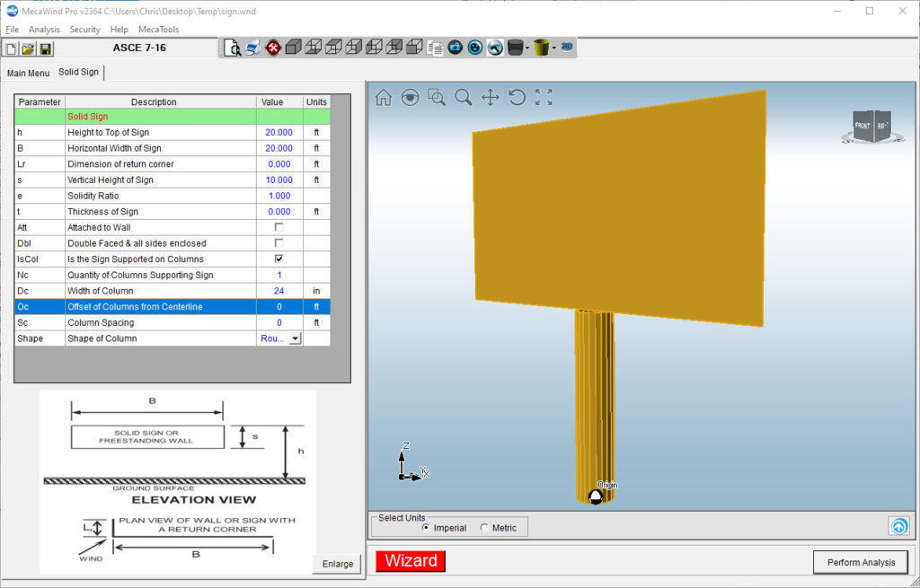The image size is (920, 588).
Task: Expand the dark cylinder toolbar dropdown arrow
Action: click(527, 48)
